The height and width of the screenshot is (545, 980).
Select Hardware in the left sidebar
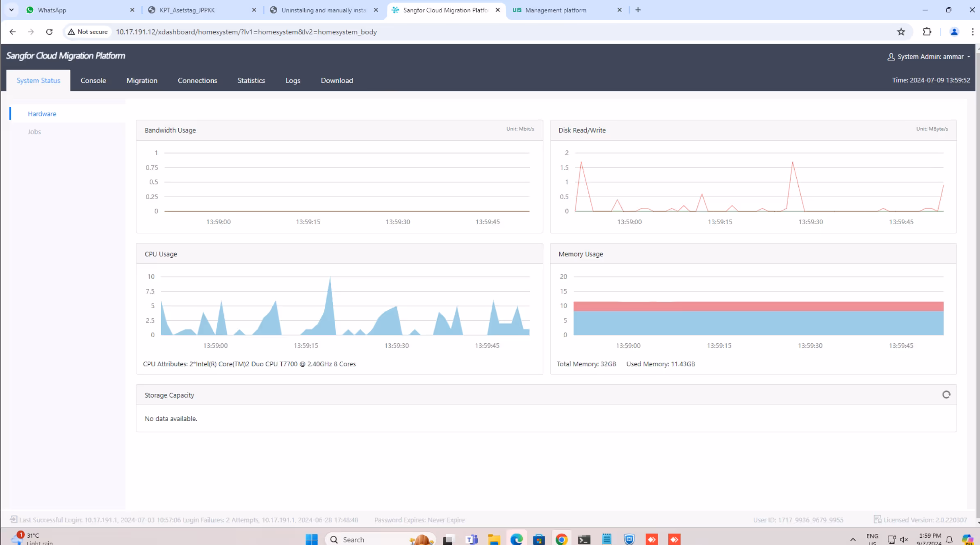pos(42,114)
